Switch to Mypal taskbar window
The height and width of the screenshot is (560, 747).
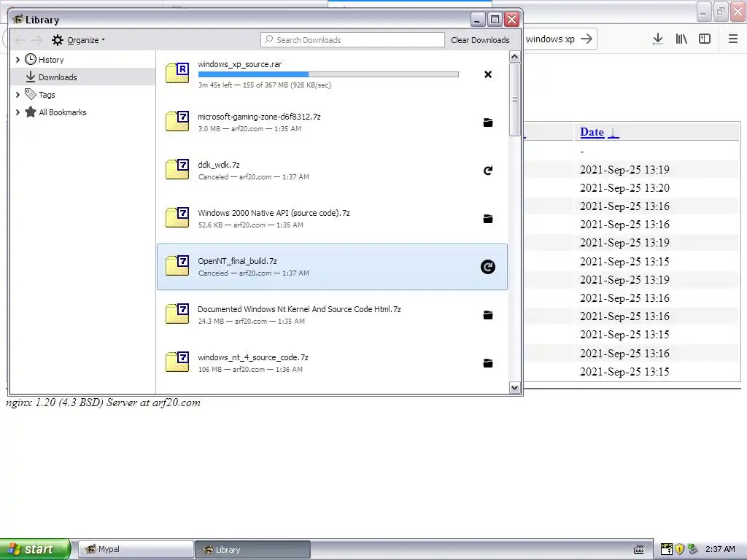[135, 550]
